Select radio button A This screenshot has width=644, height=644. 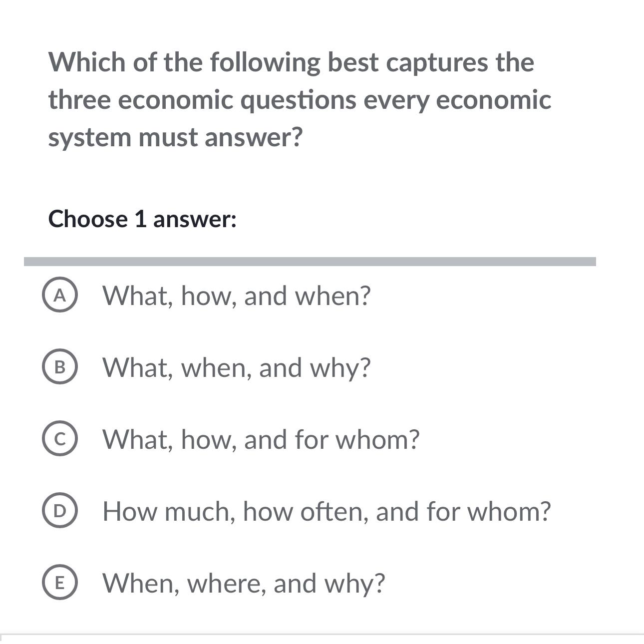(x=59, y=296)
